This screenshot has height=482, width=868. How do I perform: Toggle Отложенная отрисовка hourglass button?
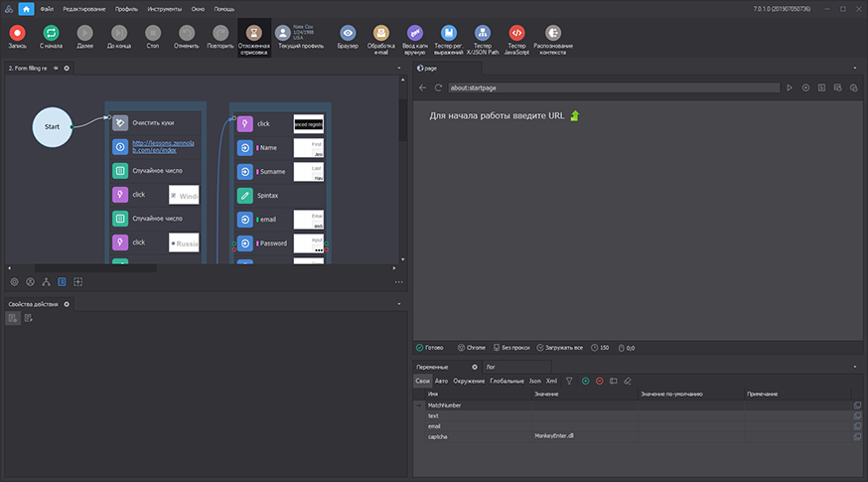coord(254,38)
